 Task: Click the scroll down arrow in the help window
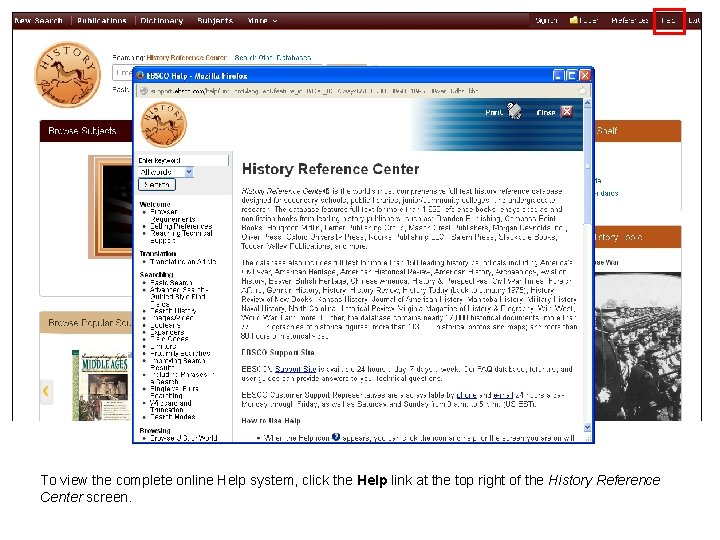click(587, 428)
